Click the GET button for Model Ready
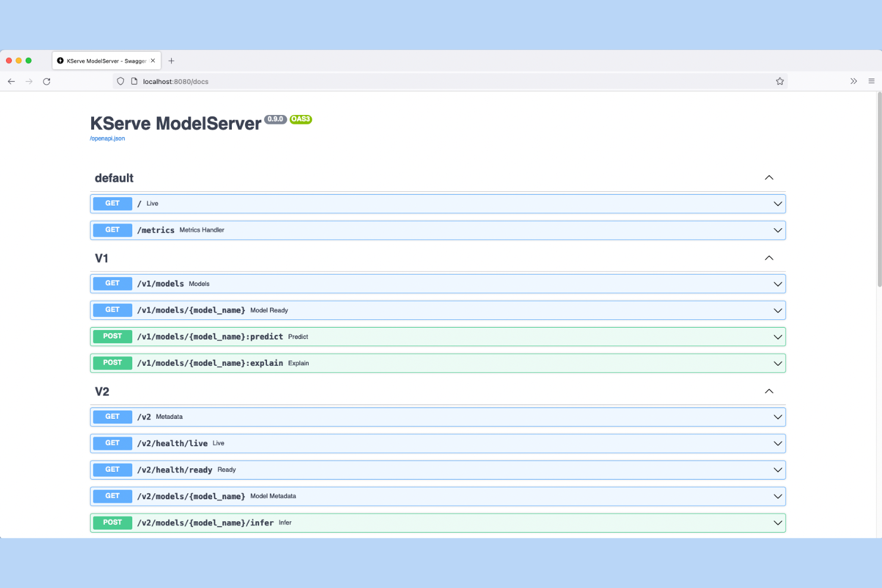Screen dimensions: 882x588 tap(113, 310)
